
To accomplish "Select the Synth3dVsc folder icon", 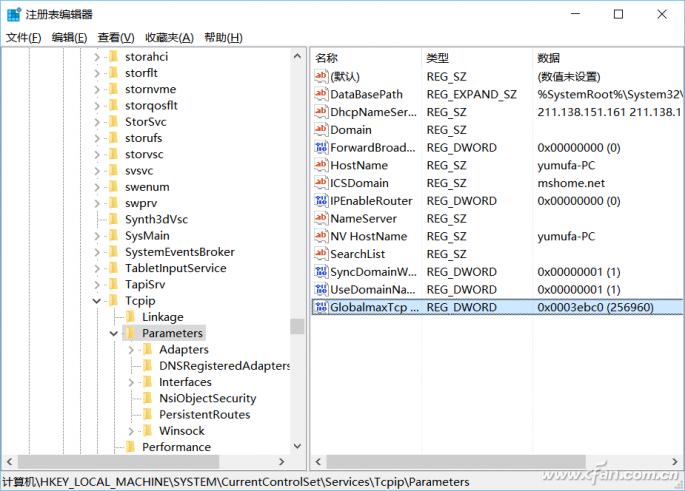I will tap(114, 219).
